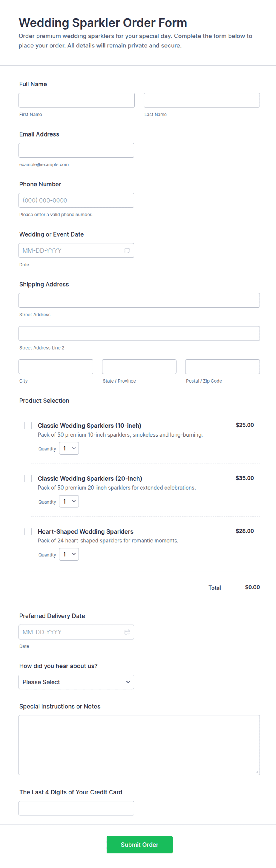Focus the Phone Number field
276x868 pixels.
[x=76, y=200]
